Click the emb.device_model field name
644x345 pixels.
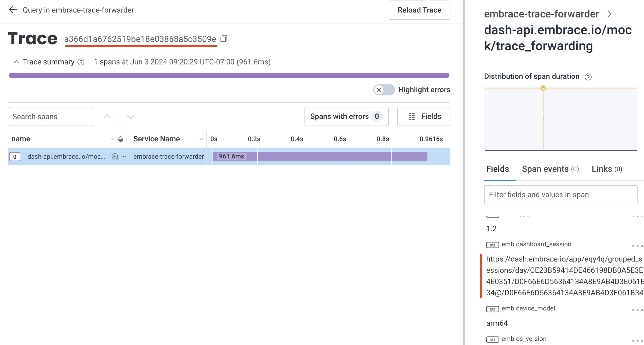(528, 308)
